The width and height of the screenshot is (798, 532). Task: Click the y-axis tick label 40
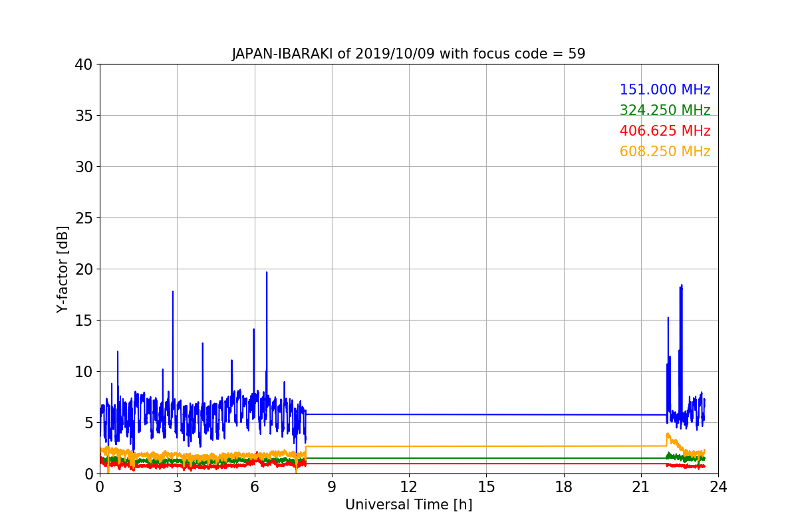coord(83,65)
